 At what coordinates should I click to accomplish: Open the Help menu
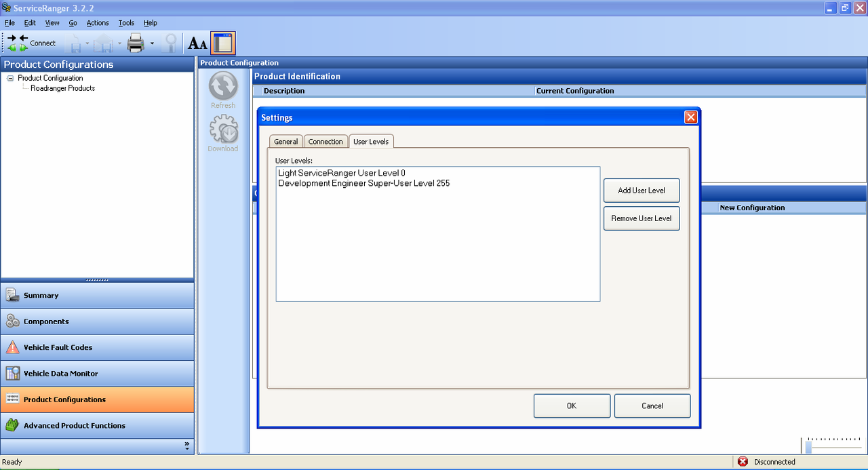tap(150, 22)
